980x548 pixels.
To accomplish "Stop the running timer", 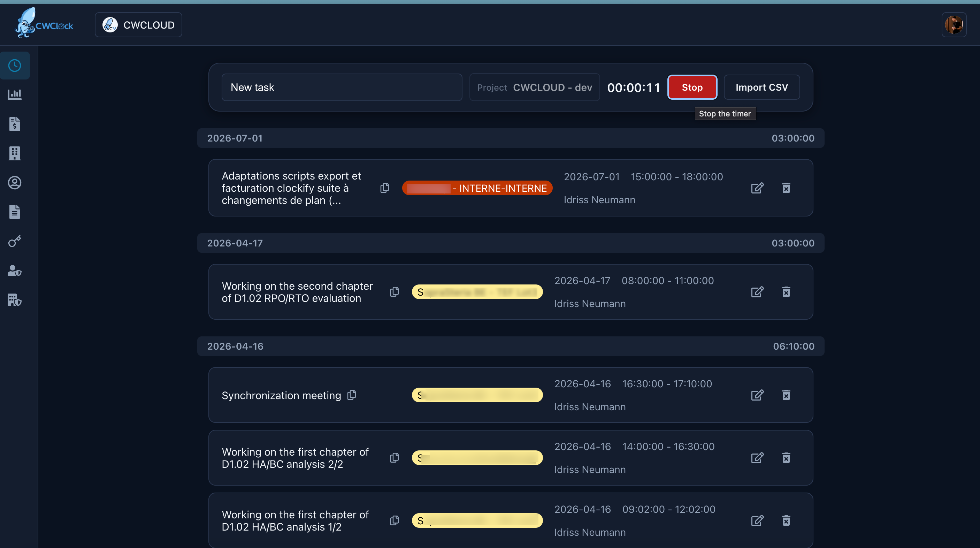I will pos(692,87).
